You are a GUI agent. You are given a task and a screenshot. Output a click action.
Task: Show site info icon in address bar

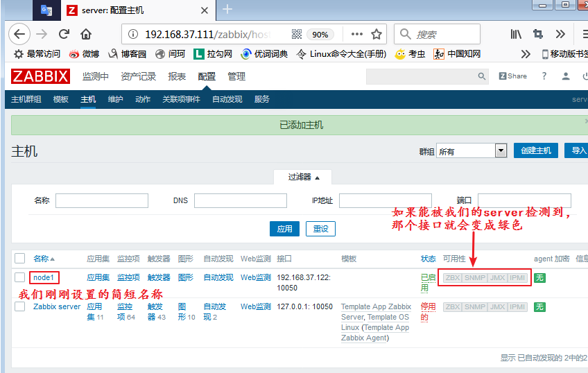[x=133, y=35]
